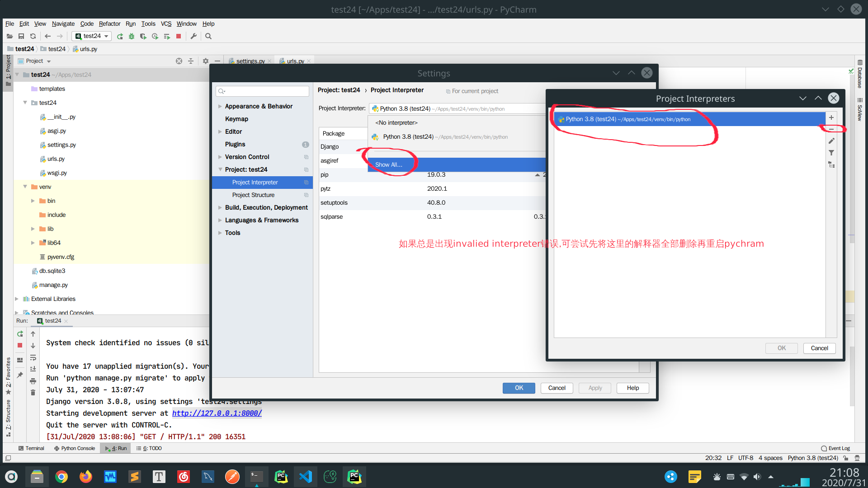Screen dimensions: 868x488
Task: Focus the Settings search field
Action: [x=262, y=91]
